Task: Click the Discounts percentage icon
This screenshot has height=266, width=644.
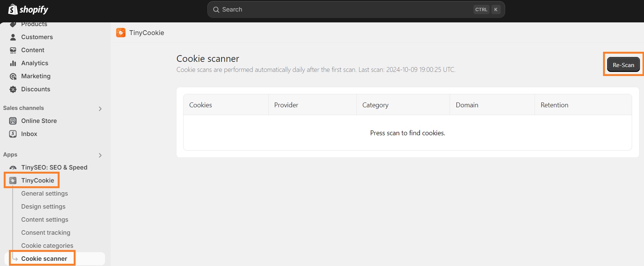Action: tap(13, 89)
